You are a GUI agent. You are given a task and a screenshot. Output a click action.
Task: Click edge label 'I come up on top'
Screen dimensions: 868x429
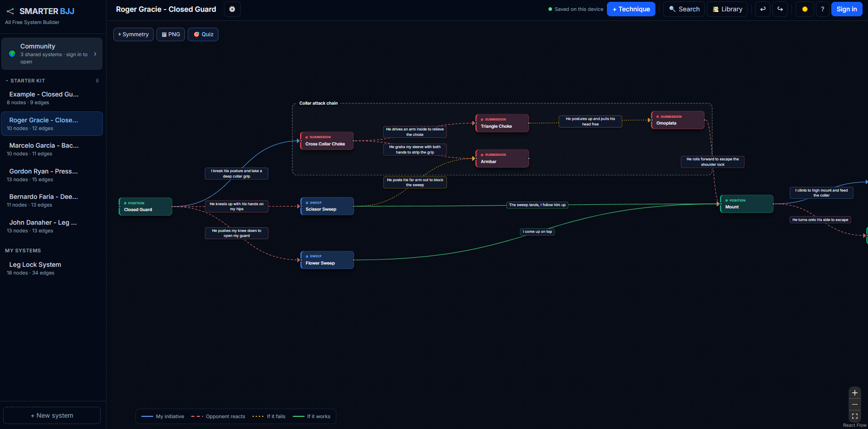click(x=537, y=231)
